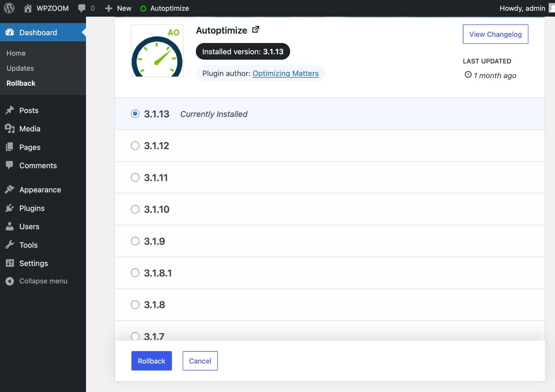Click the Plugins plug icon
This screenshot has width=555, height=392.
coord(10,208)
